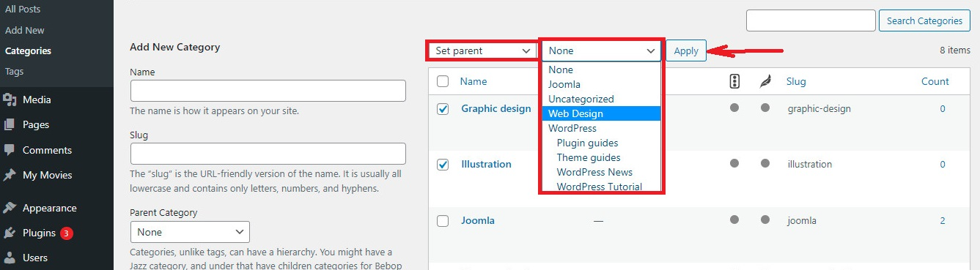The image size is (980, 270).
Task: Choose WordPress Tutorial from the parent list
Action: pyautogui.click(x=601, y=186)
